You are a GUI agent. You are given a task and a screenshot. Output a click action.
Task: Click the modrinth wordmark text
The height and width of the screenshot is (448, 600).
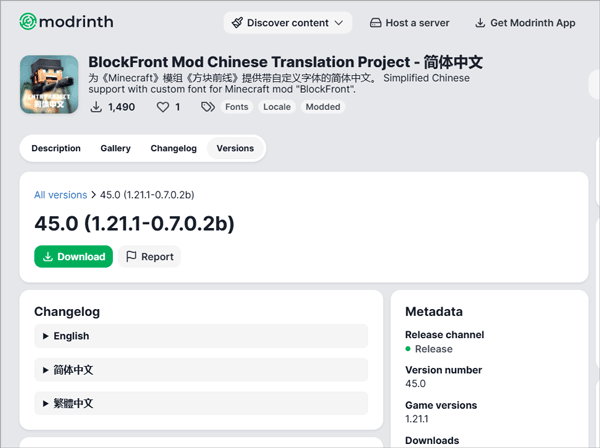tap(76, 22)
